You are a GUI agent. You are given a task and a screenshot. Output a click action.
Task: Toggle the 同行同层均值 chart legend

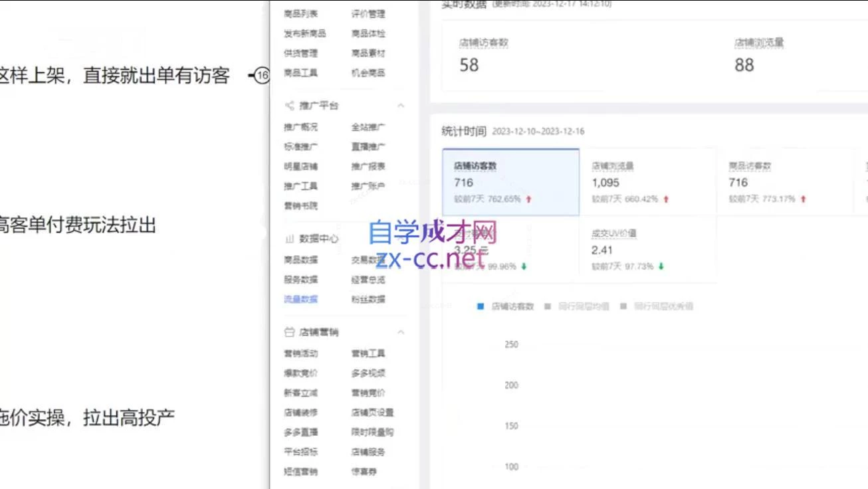(581, 306)
